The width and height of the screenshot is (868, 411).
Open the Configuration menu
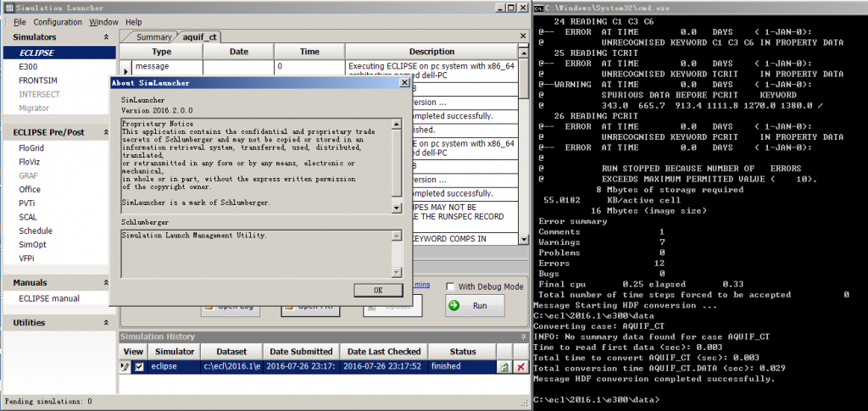58,22
